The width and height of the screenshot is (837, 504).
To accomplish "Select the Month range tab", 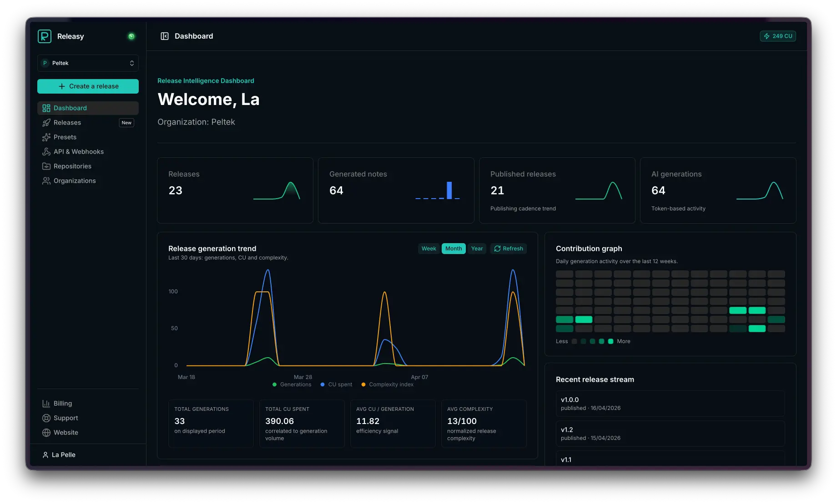I will point(454,249).
